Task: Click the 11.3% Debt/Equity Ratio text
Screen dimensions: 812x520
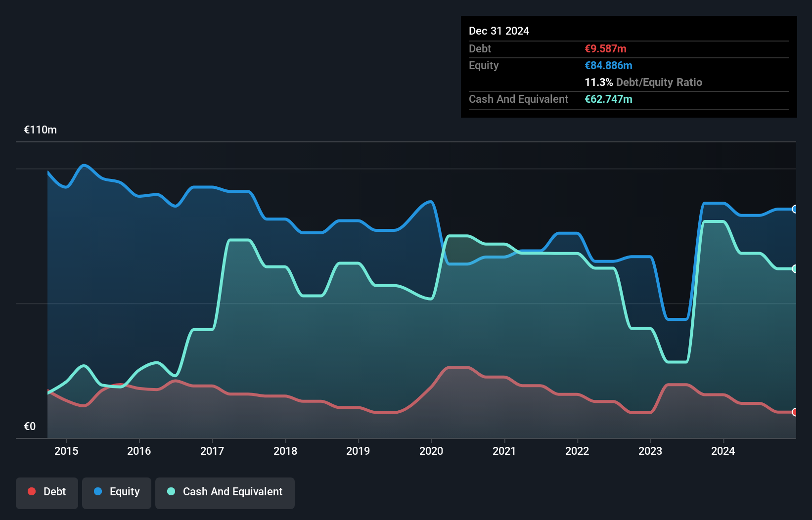Action: pyautogui.click(x=643, y=82)
